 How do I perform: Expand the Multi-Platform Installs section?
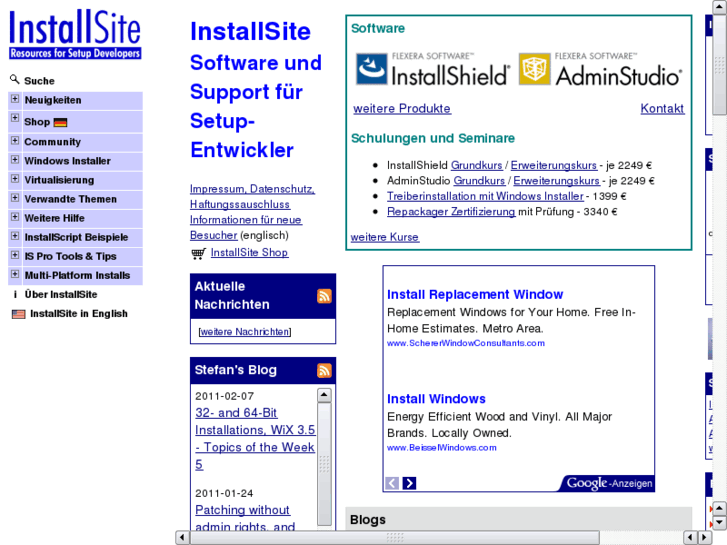click(x=15, y=274)
